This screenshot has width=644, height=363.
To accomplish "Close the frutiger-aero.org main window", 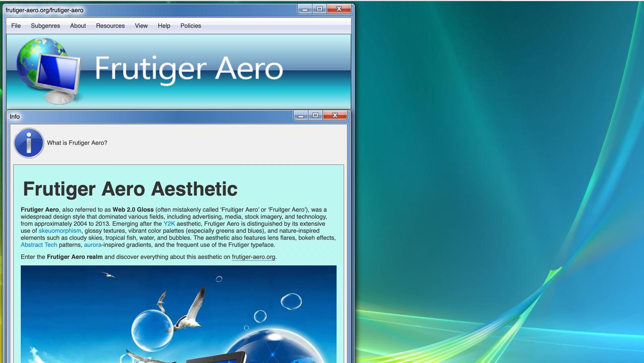I will point(339,9).
